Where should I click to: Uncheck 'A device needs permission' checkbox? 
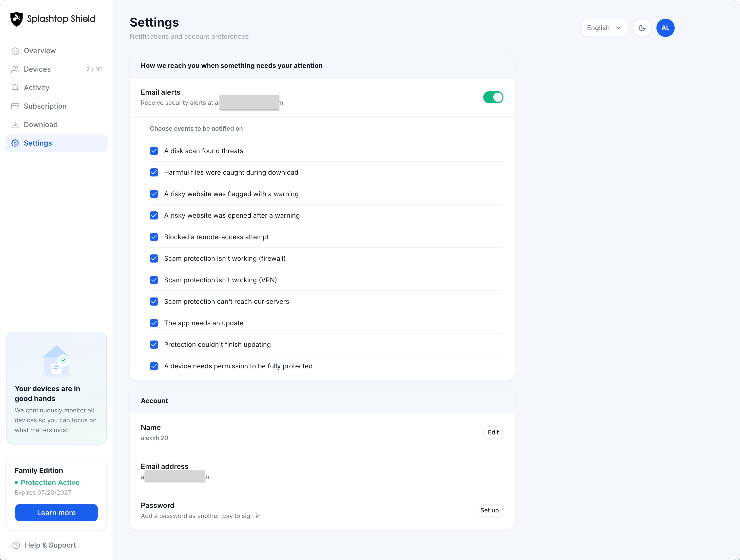coord(154,366)
